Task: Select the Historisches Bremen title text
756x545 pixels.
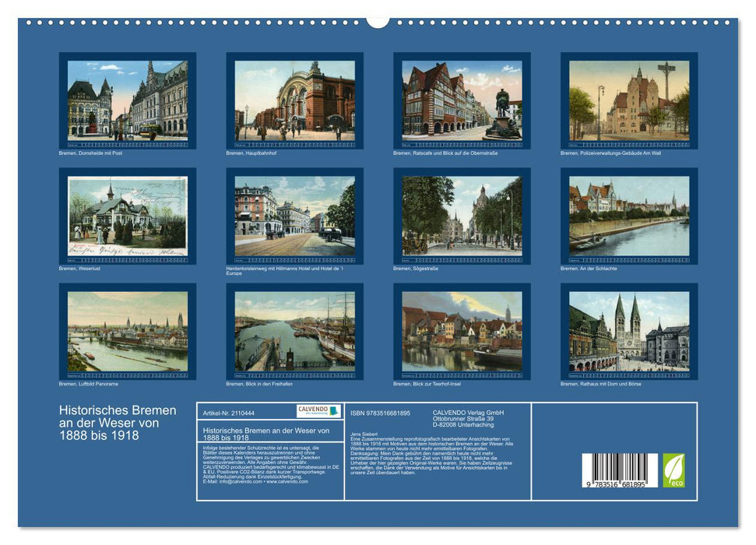Action: (115, 422)
